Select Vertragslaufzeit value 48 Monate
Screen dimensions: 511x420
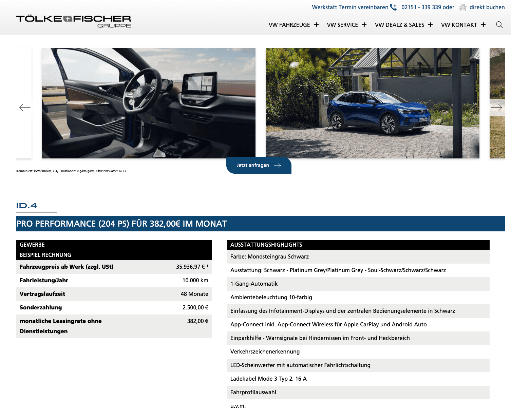point(194,294)
